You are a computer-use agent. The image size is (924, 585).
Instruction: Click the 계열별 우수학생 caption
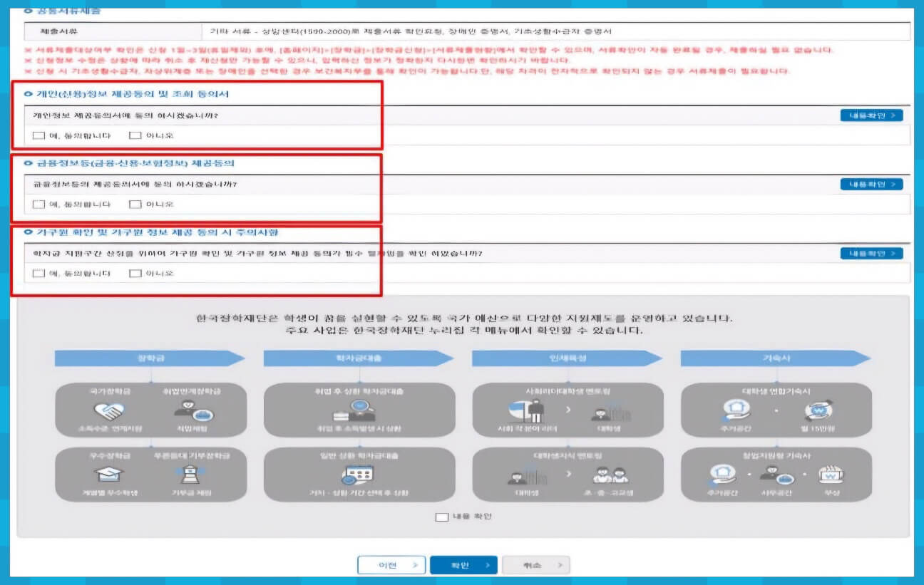pyautogui.click(x=109, y=493)
